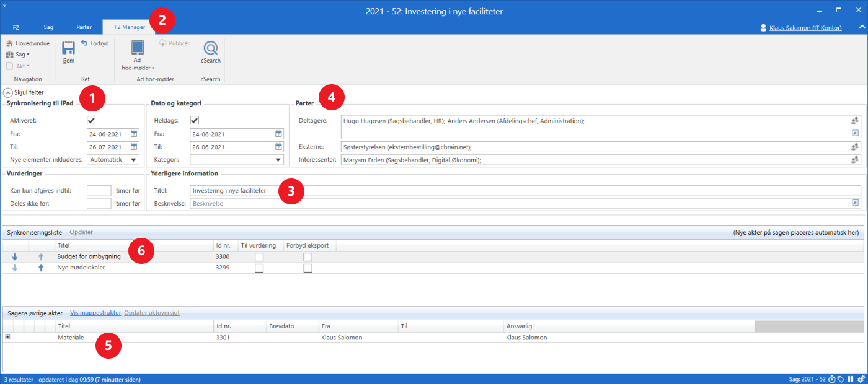Toggle the Heldags checkbox
The image size is (868, 384).
pyautogui.click(x=194, y=120)
